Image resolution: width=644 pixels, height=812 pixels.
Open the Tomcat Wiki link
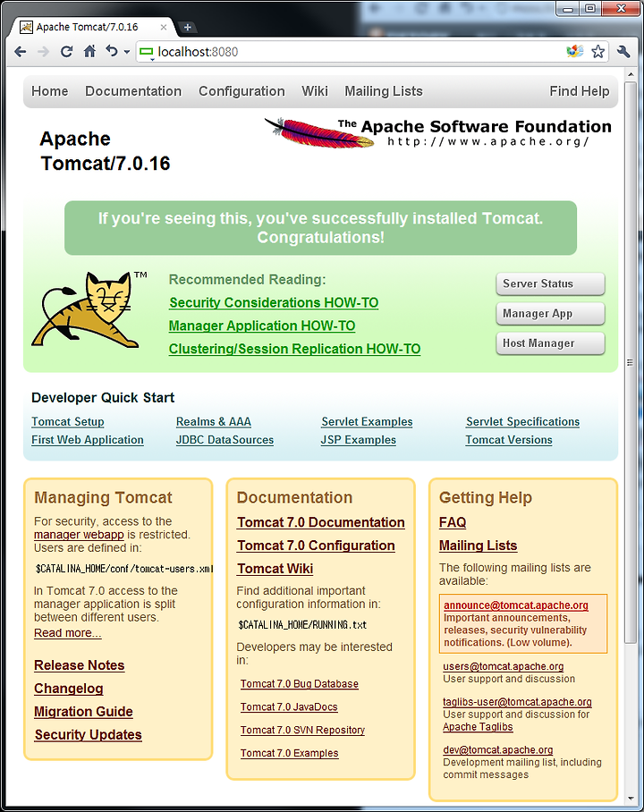pos(275,569)
